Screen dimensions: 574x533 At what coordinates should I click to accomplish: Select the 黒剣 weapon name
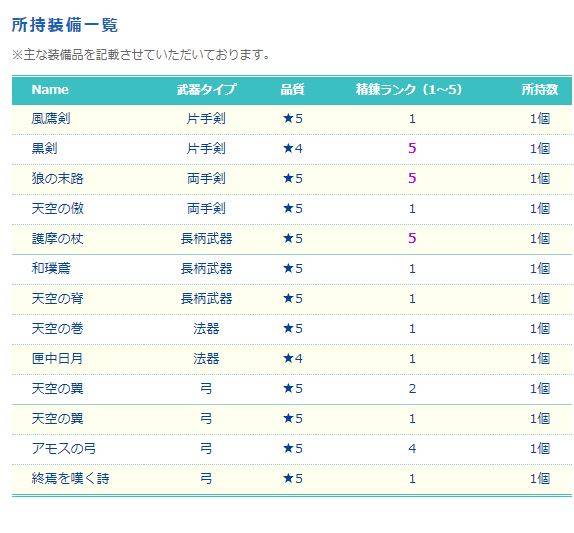(x=44, y=149)
